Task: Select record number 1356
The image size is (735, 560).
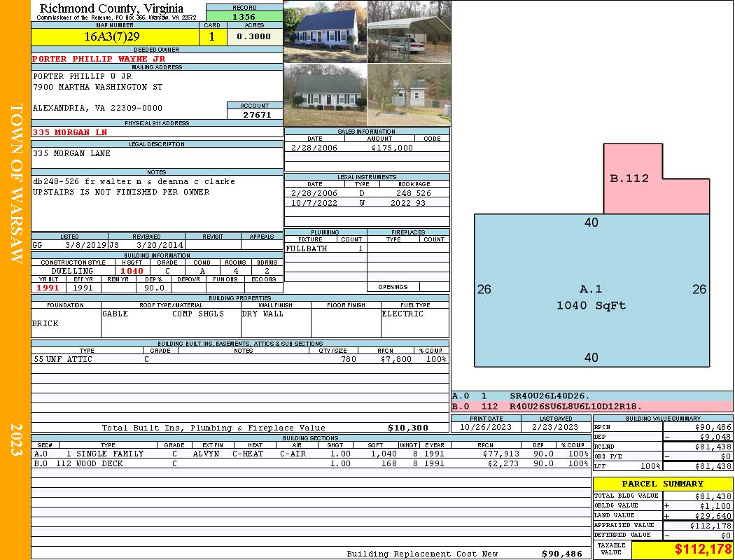Action: point(244,16)
